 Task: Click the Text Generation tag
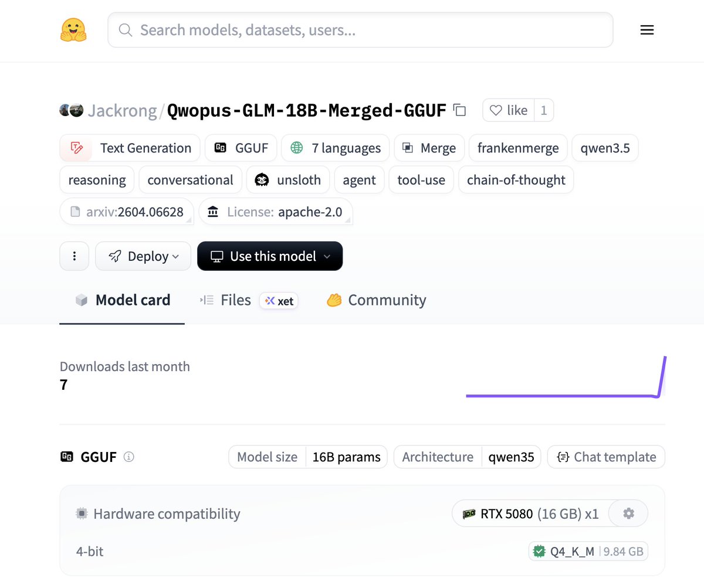pos(130,148)
